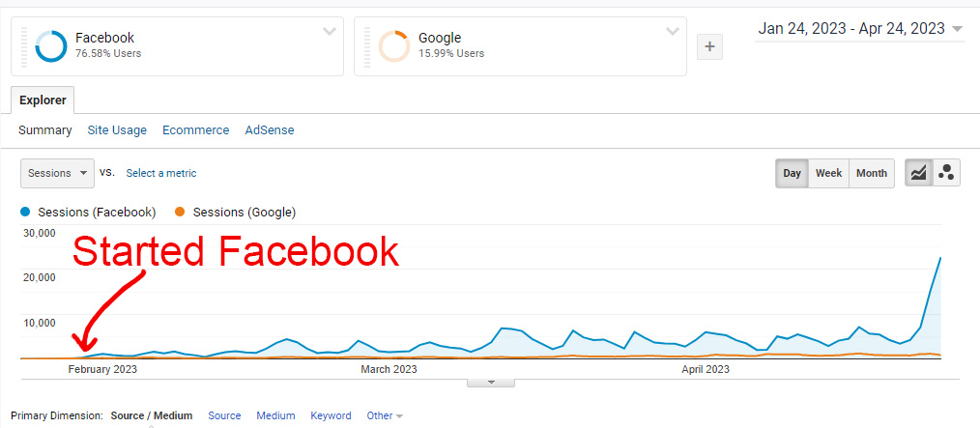This screenshot has height=428, width=980.
Task: Click orange Sessions (Google) legend dot
Action: [x=179, y=212]
